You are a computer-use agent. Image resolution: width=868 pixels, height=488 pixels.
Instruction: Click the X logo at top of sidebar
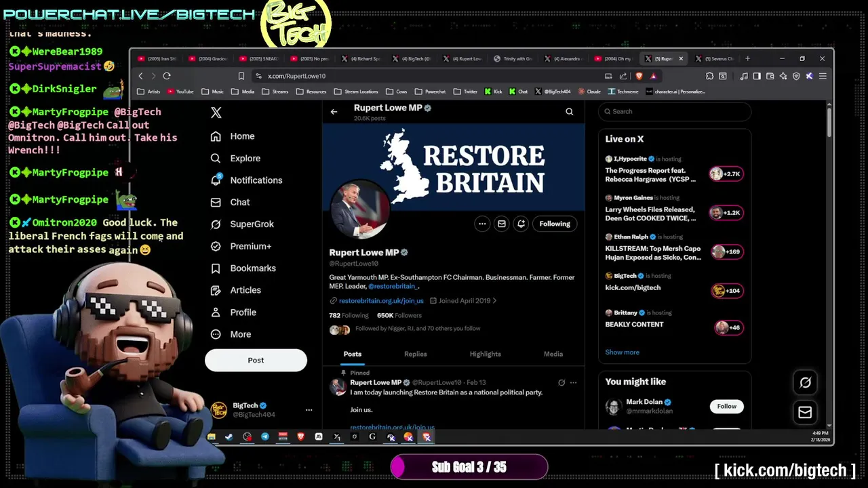216,113
